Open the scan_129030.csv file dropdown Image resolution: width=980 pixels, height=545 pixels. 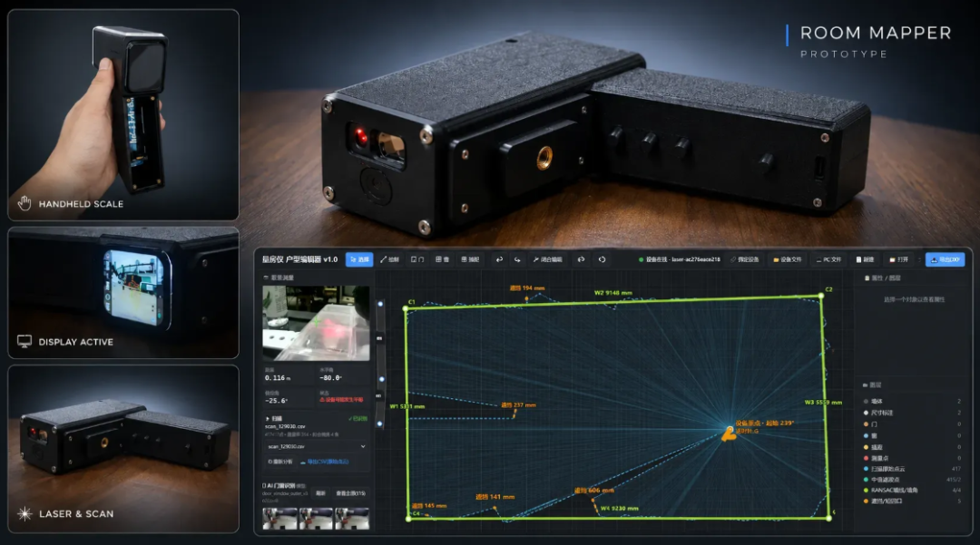click(316, 446)
